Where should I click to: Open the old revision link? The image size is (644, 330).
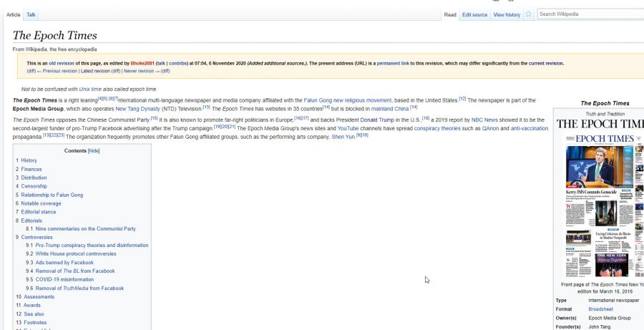pyautogui.click(x=62, y=63)
